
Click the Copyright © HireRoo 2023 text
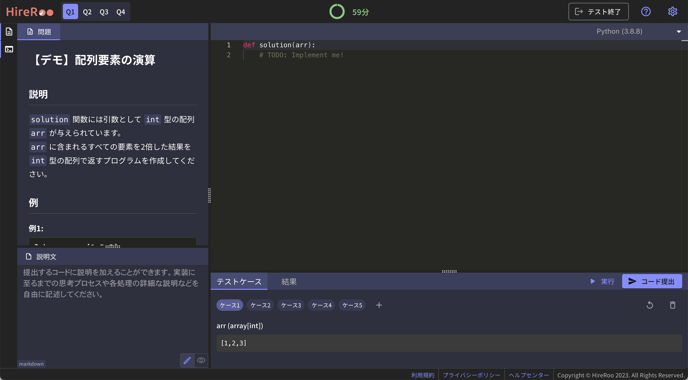coord(620,375)
